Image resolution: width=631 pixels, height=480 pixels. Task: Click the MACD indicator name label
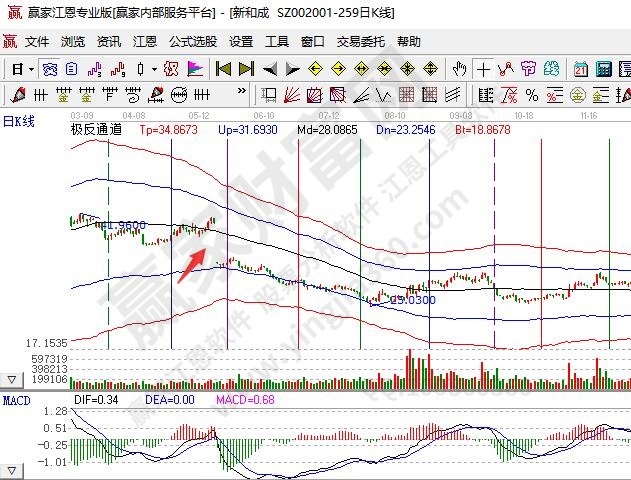pyautogui.click(x=16, y=400)
